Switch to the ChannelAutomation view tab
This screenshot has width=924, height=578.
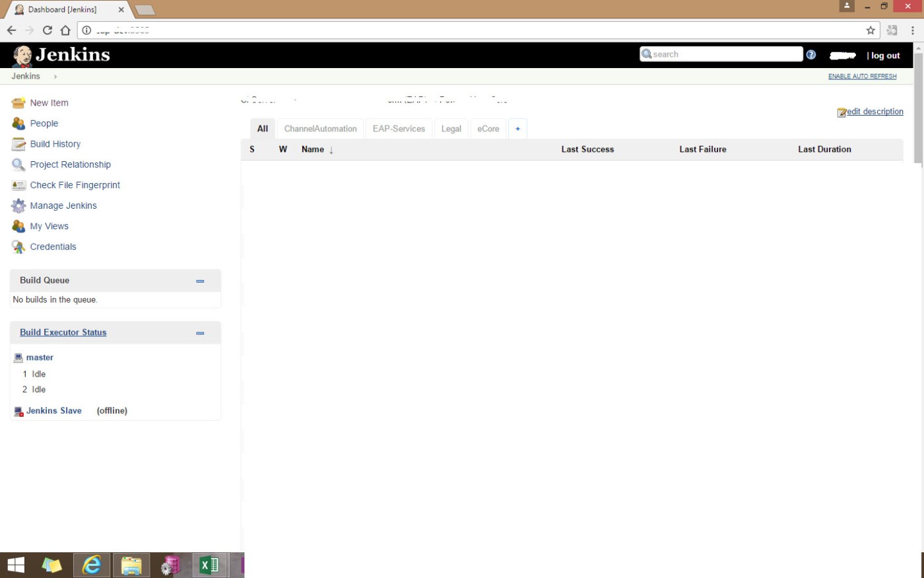320,128
